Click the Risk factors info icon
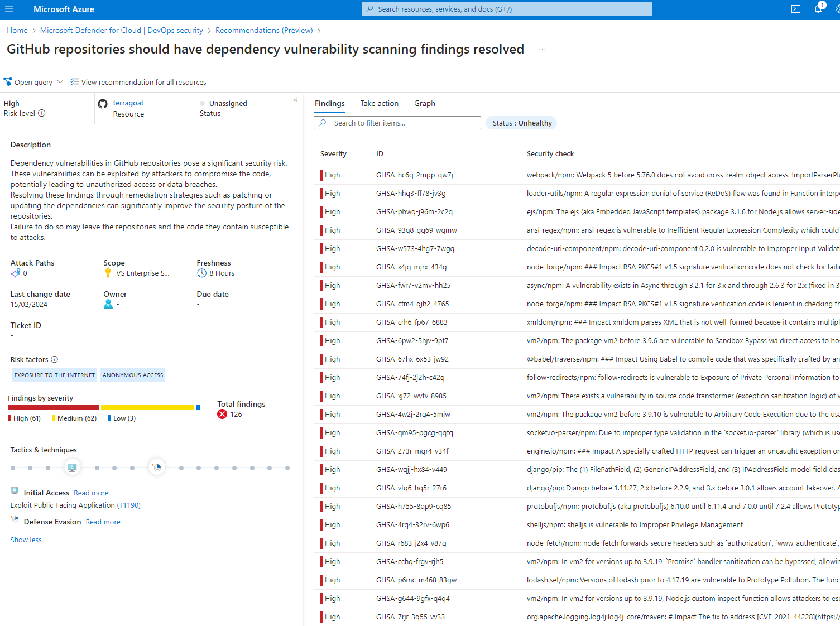This screenshot has width=840, height=626. (x=55, y=360)
